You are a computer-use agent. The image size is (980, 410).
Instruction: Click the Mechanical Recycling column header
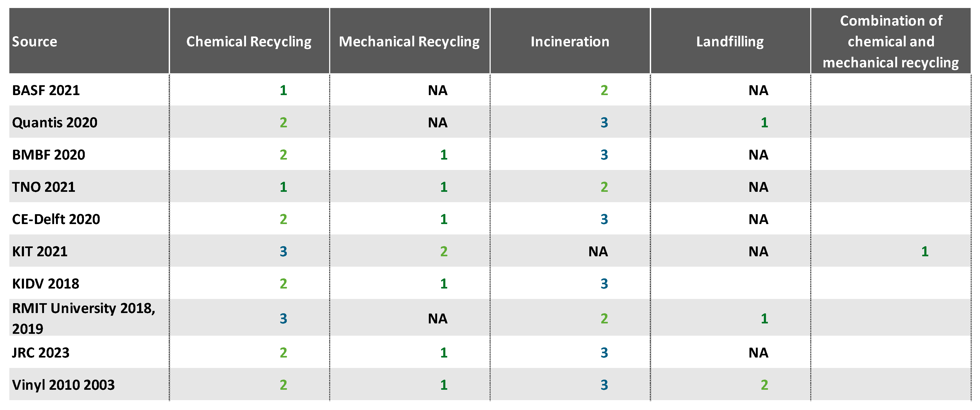[x=409, y=42]
